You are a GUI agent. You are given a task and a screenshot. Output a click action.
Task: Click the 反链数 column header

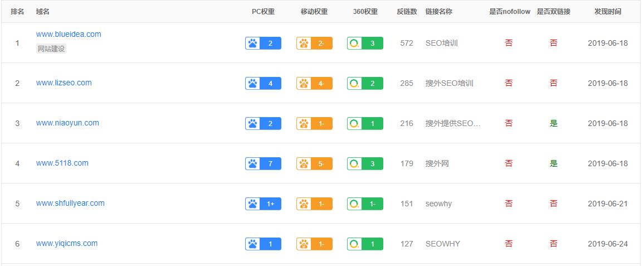[407, 12]
